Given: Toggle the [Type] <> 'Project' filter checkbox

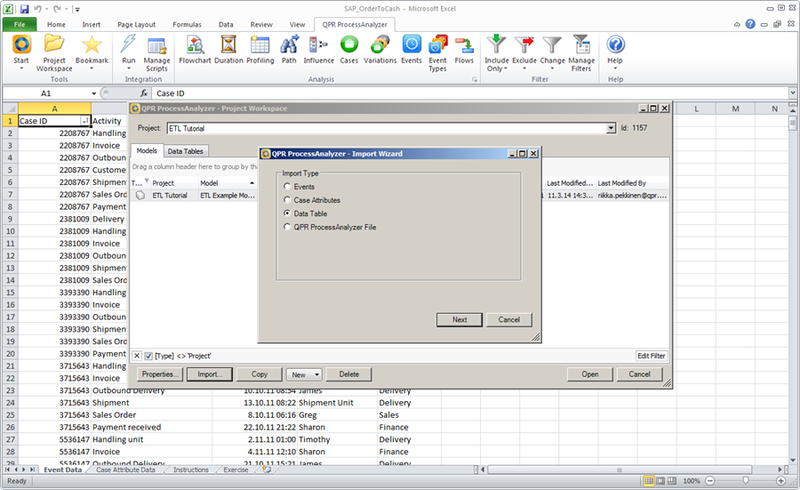Looking at the screenshot, I should point(148,356).
